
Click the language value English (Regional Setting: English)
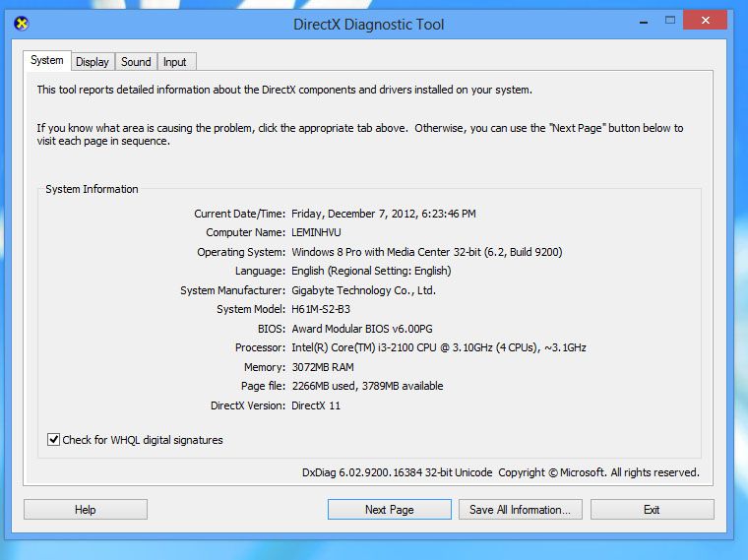point(371,271)
